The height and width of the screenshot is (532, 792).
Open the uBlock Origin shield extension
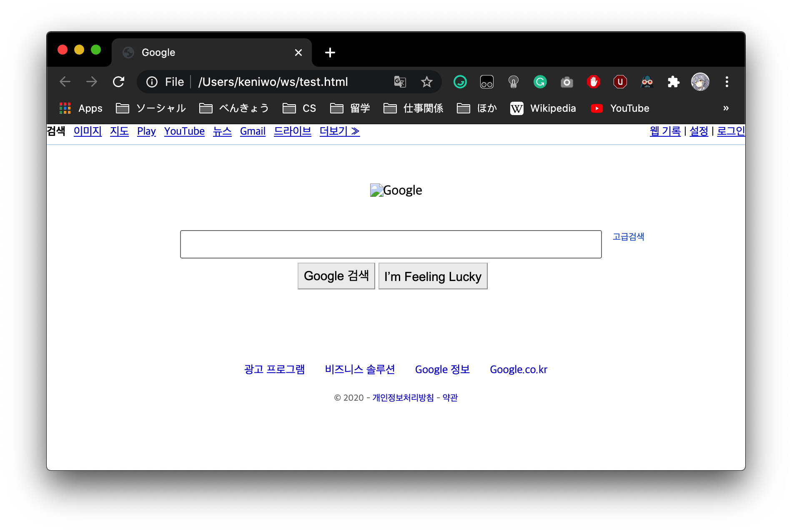pos(620,82)
